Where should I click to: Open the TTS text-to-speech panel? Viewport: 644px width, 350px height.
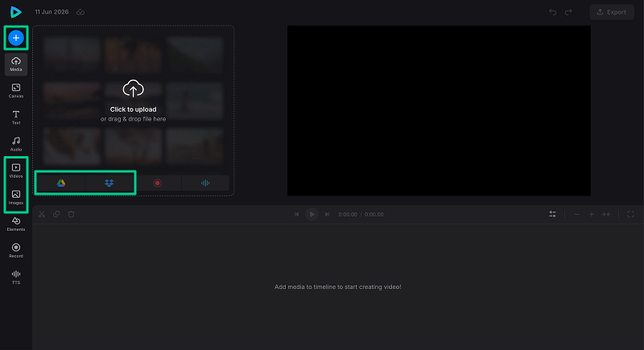[x=16, y=278]
